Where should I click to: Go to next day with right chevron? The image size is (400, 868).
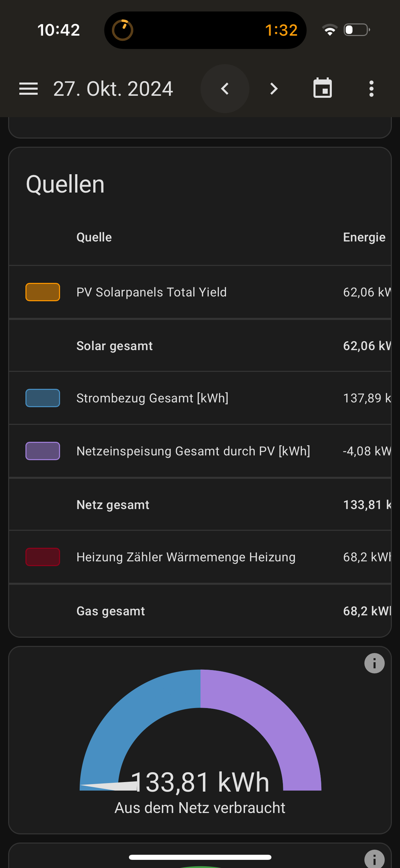coord(274,89)
